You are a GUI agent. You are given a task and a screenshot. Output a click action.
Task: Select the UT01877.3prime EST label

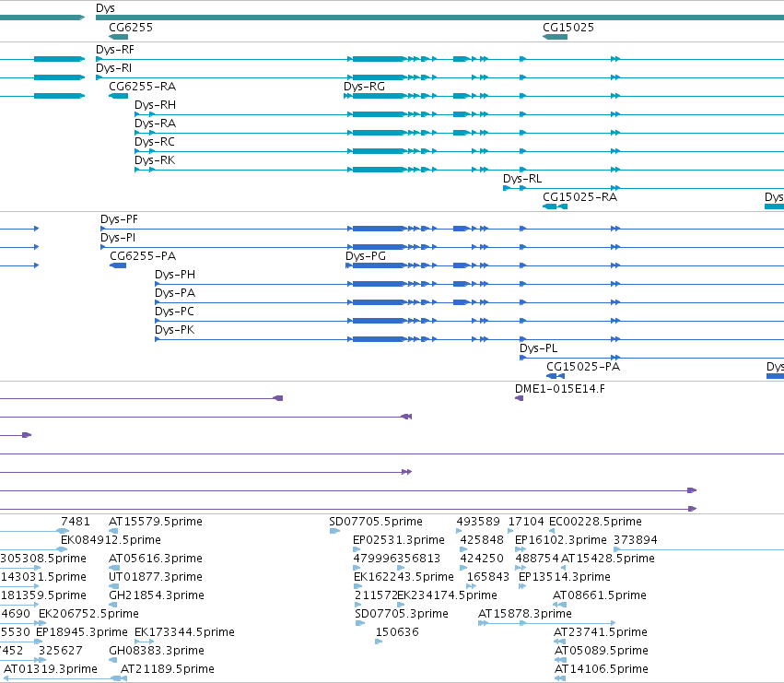[x=156, y=577]
